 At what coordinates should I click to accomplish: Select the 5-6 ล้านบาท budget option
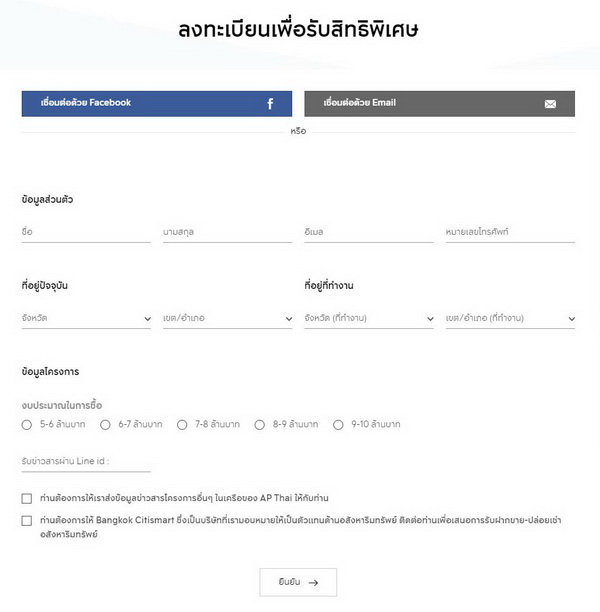pyautogui.click(x=27, y=425)
